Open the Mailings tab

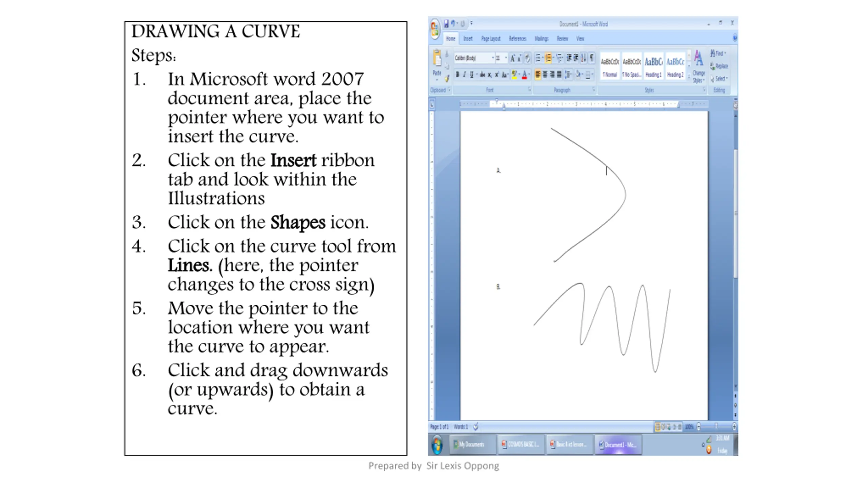point(541,38)
